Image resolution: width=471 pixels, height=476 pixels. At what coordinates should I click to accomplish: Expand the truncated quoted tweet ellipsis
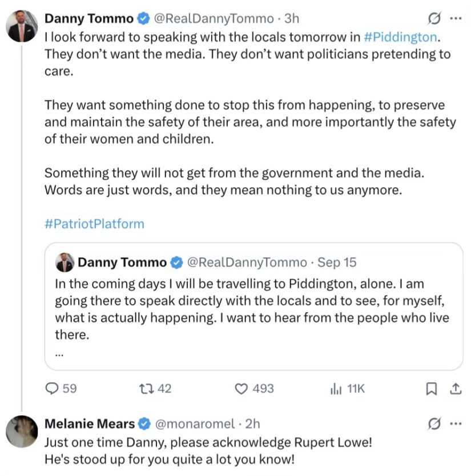click(59, 354)
